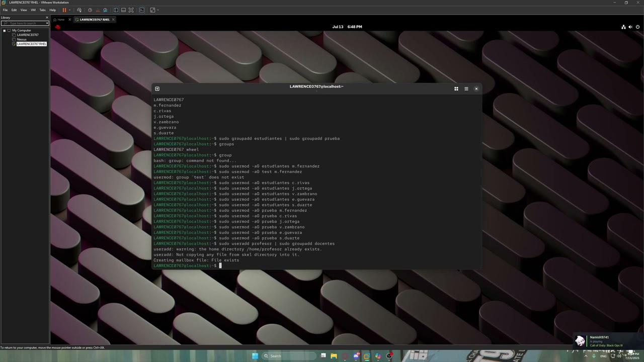Click the 'usermod: group 'test' does not exist' line

point(199,177)
